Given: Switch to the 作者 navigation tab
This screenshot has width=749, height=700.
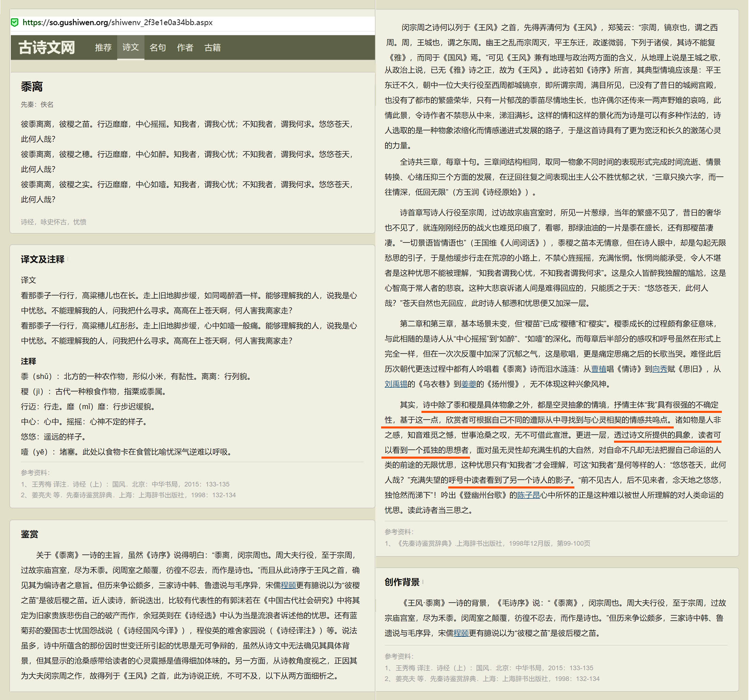Looking at the screenshot, I should point(185,47).
